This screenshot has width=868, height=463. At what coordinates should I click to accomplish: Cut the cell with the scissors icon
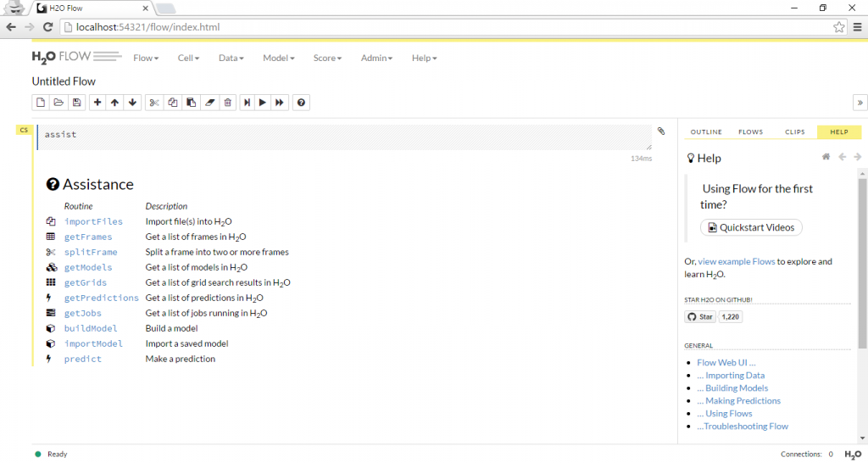[154, 103]
